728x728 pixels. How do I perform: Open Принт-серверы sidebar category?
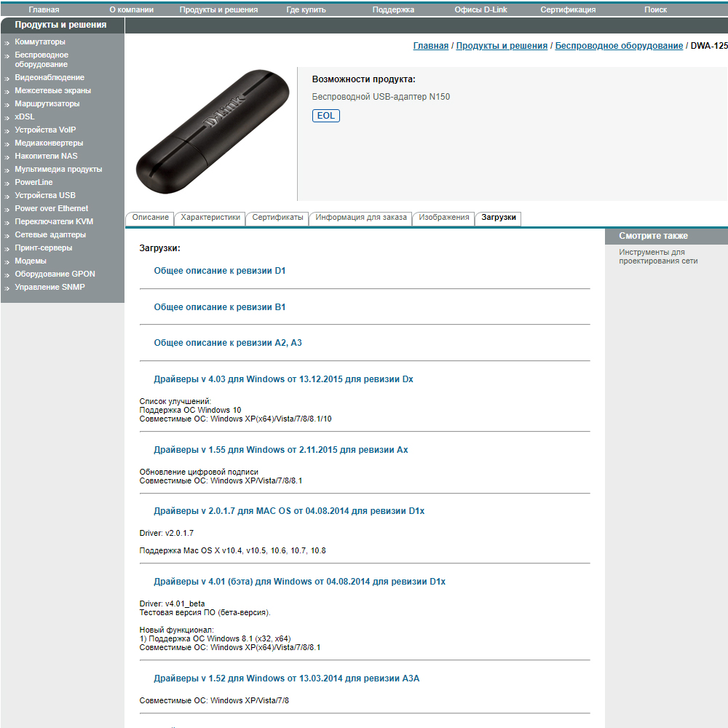pyautogui.click(x=43, y=248)
